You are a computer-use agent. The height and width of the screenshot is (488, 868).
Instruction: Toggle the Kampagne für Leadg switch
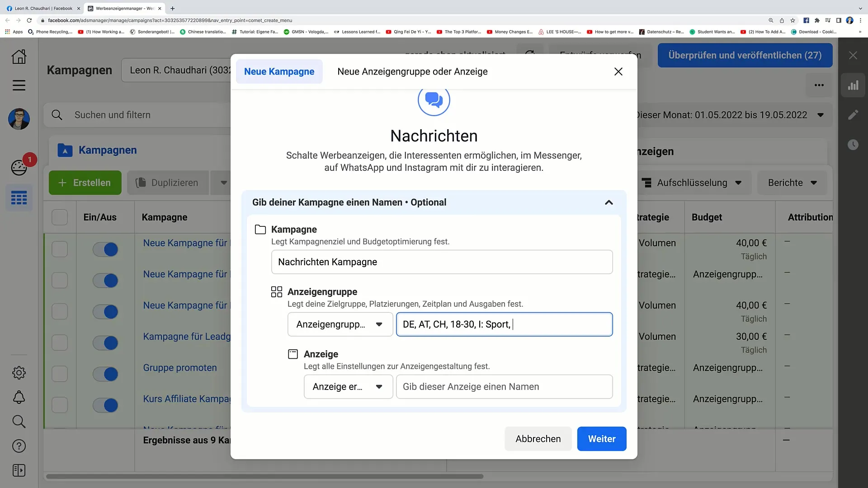tap(105, 343)
